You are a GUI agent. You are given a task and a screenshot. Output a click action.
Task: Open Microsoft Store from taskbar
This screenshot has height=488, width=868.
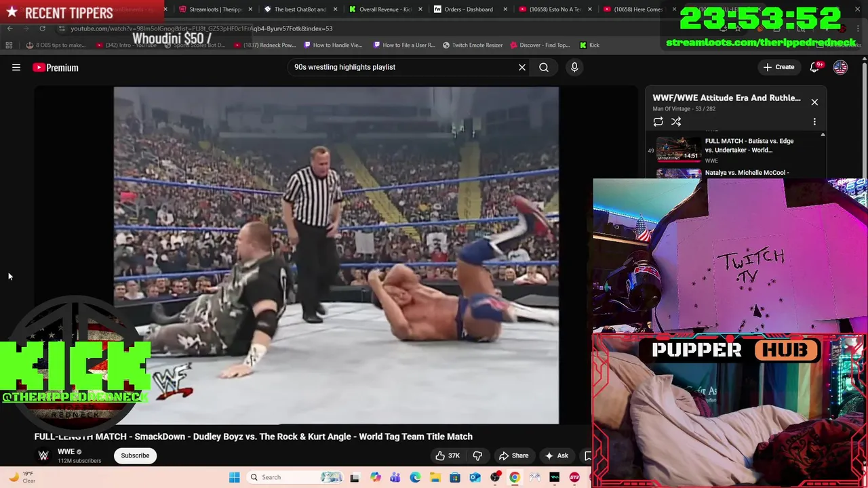click(455, 477)
